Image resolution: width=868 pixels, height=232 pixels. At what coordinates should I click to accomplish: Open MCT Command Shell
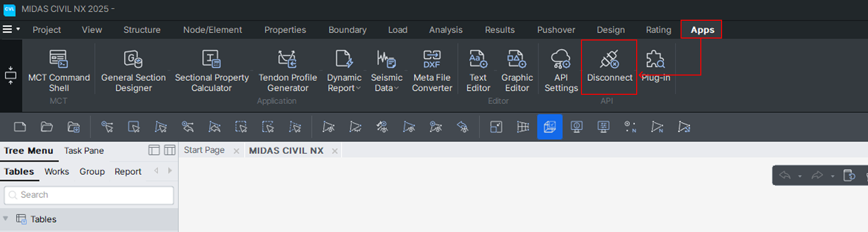pyautogui.click(x=59, y=71)
